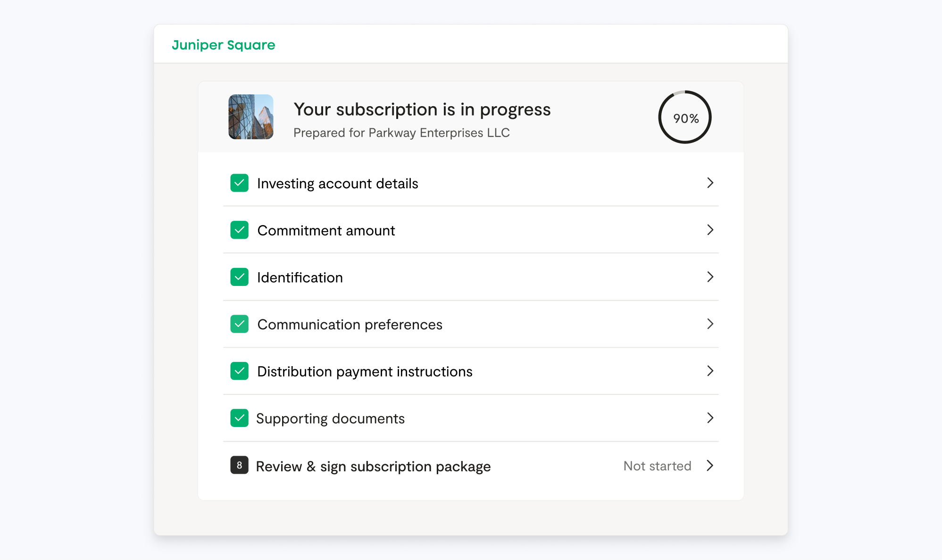Click chevron beside Supporting documents
The height and width of the screenshot is (560, 942).
pyautogui.click(x=710, y=418)
